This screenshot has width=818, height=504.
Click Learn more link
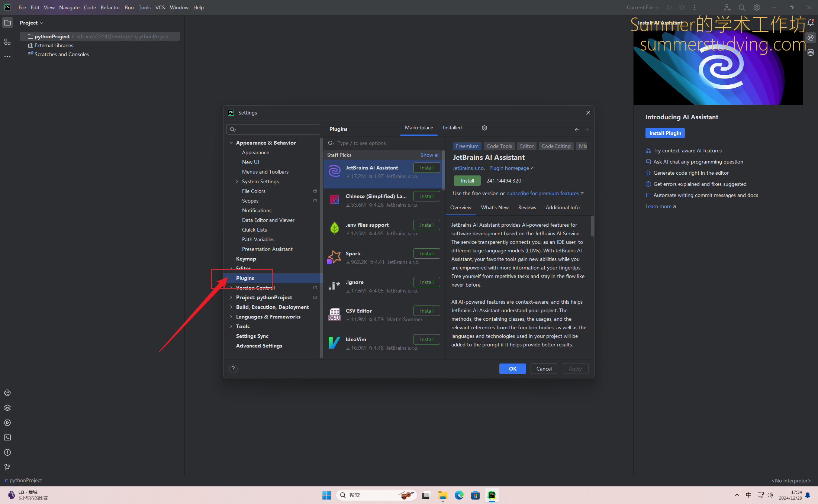click(661, 206)
